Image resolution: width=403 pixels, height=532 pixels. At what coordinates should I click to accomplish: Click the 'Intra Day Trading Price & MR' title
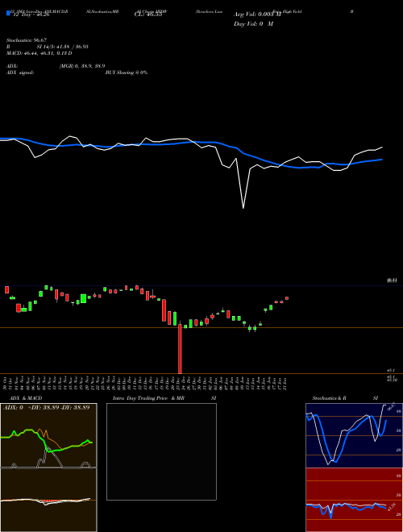(x=148, y=398)
